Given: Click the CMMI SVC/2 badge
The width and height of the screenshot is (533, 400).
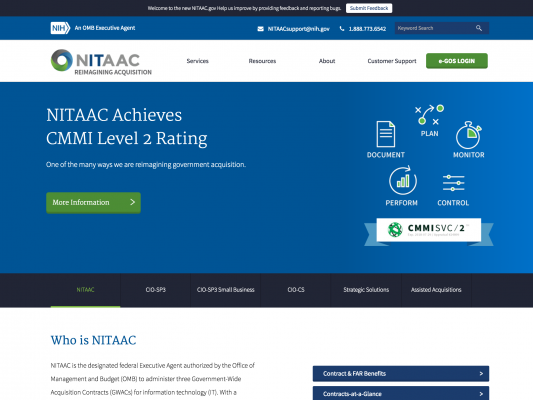Looking at the screenshot, I should pos(429,230).
